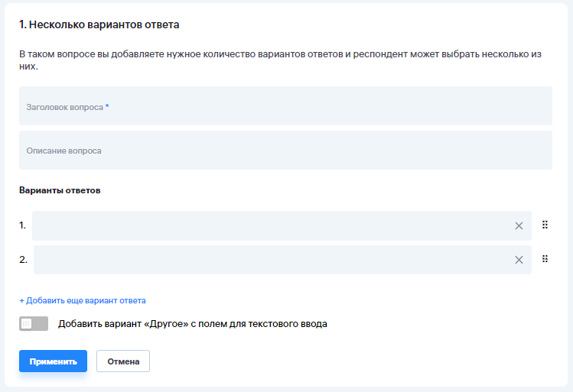Click the heading 'Несколько вариантов ответа'
The height and width of the screenshot is (392, 573).
click(x=99, y=25)
